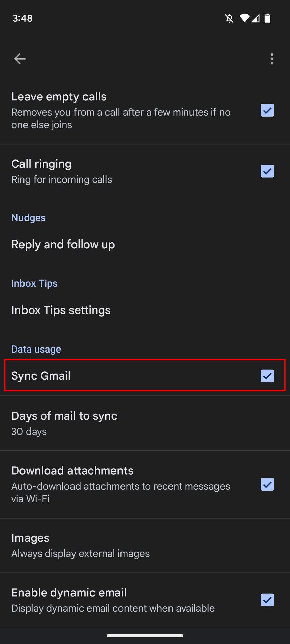The height and width of the screenshot is (644, 290).
Task: Open the Images display option chooser
Action: (81, 545)
